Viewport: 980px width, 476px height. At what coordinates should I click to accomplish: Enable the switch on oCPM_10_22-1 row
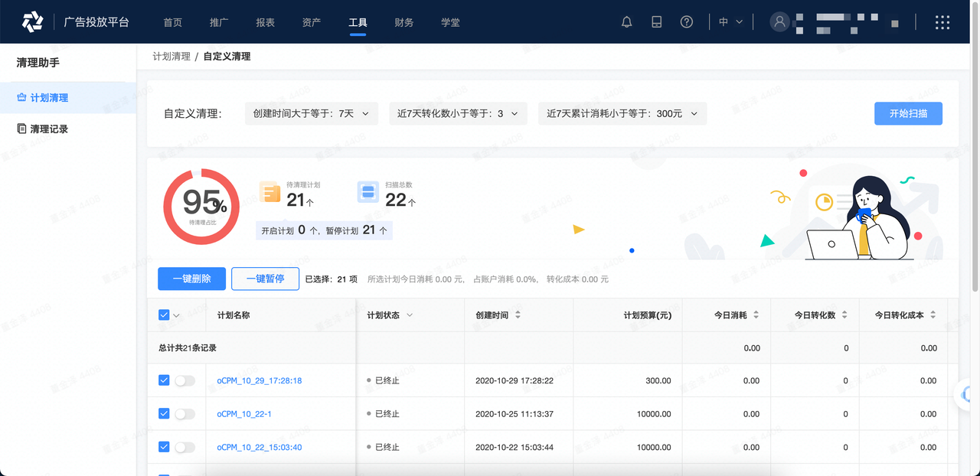[184, 413]
